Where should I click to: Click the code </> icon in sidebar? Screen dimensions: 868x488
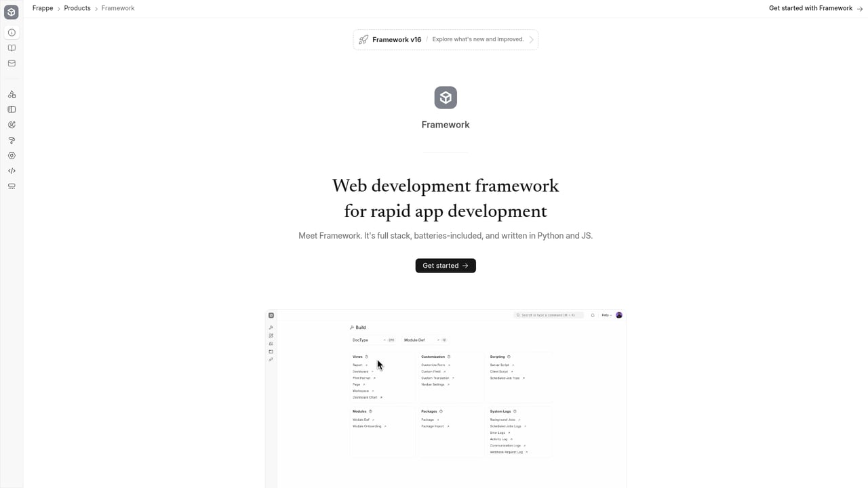click(12, 171)
